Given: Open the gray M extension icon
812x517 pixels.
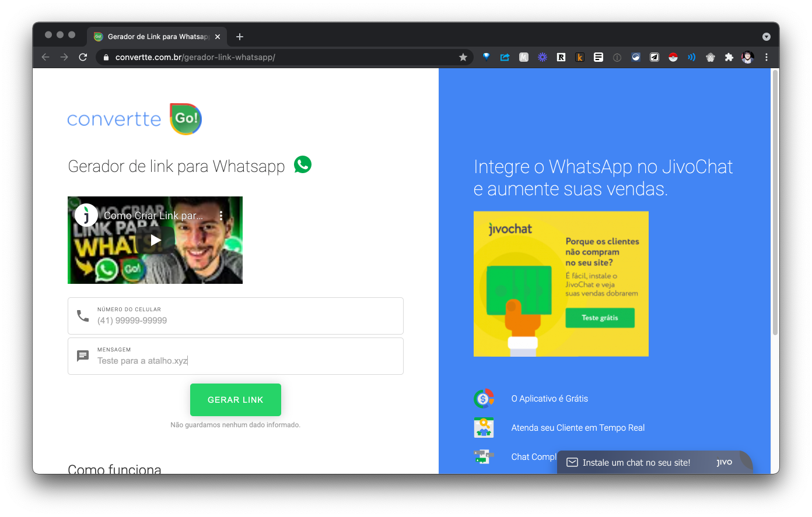Looking at the screenshot, I should pyautogui.click(x=524, y=57).
